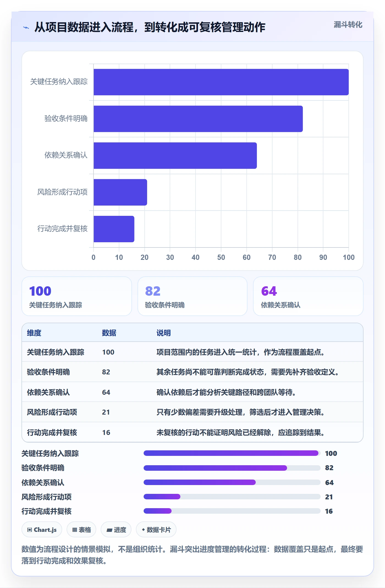Image resolution: width=385 pixels, height=588 pixels.
Task: Click the 行动完成并复核 chart bar
Action: click(114, 229)
